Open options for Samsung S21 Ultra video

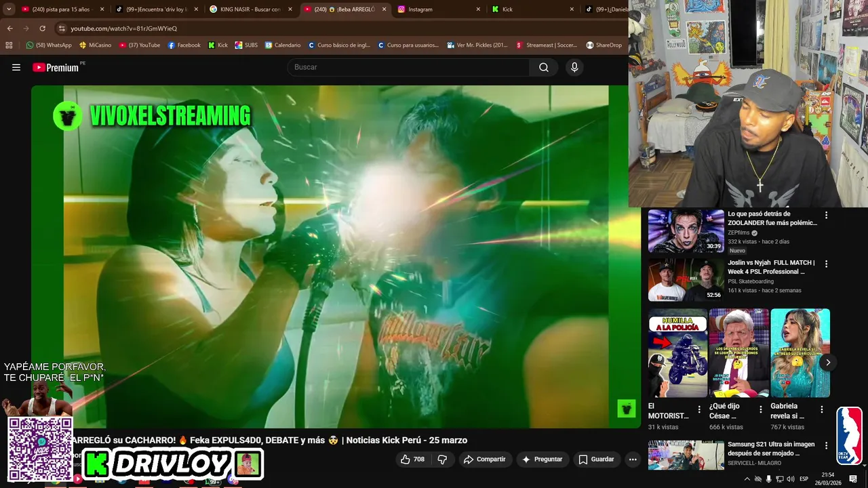[826, 445]
